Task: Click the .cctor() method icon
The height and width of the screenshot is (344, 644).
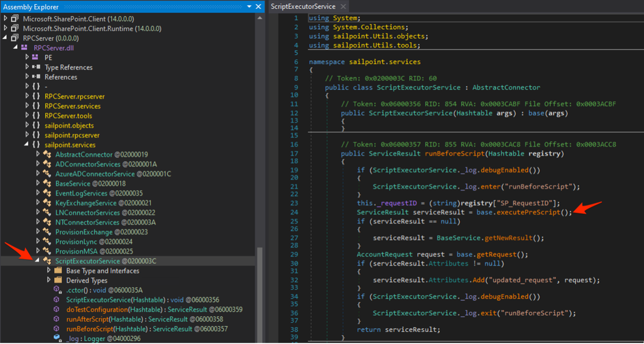Action: click(x=57, y=290)
